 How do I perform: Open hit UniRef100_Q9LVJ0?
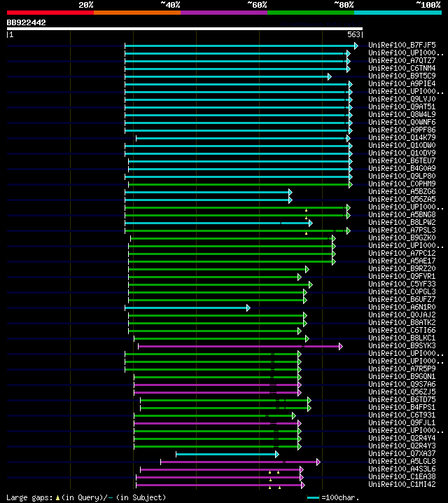402,99
